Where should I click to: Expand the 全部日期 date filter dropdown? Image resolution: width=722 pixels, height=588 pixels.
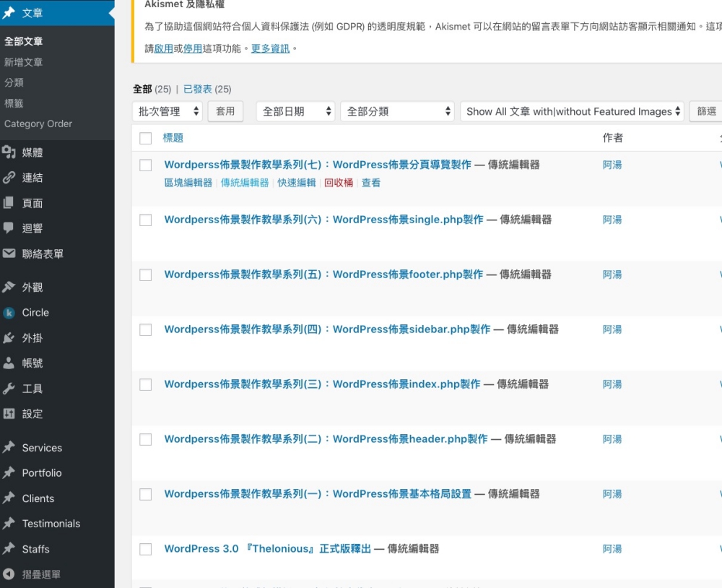tap(296, 111)
